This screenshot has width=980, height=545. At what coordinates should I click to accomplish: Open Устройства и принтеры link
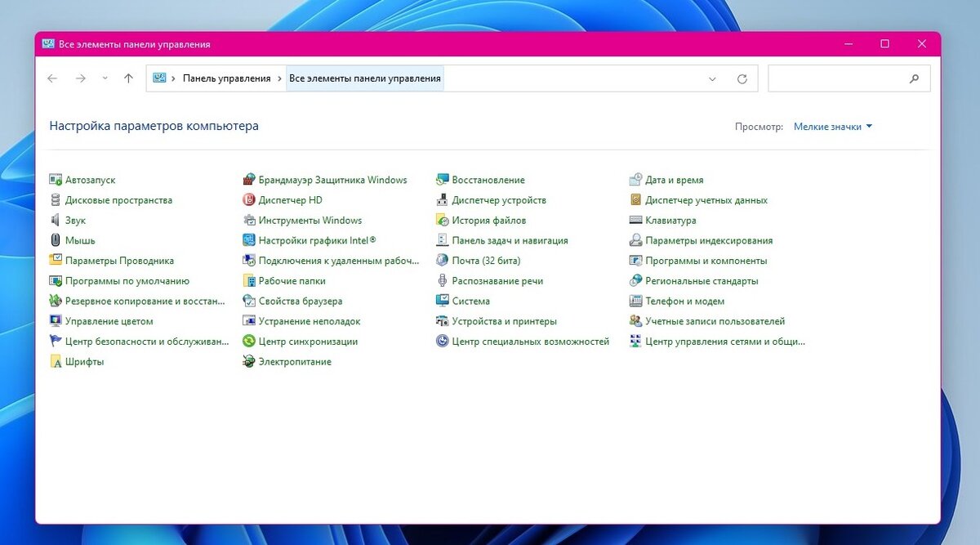tap(505, 321)
